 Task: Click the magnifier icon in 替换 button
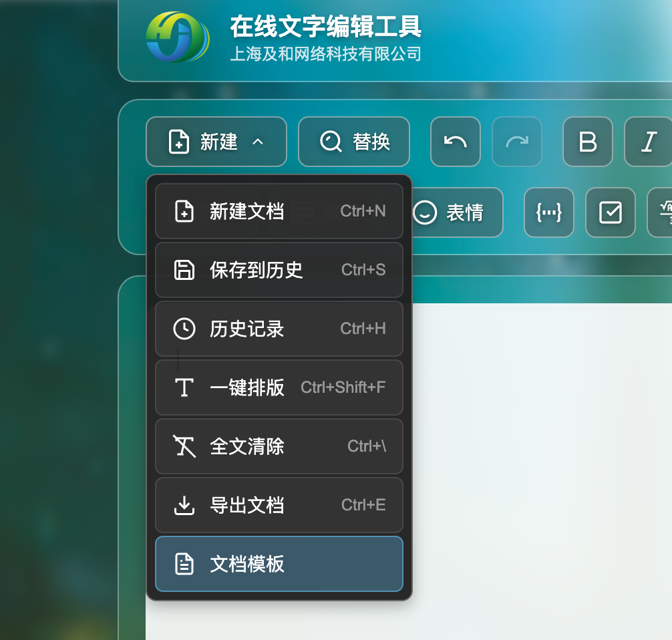click(331, 142)
